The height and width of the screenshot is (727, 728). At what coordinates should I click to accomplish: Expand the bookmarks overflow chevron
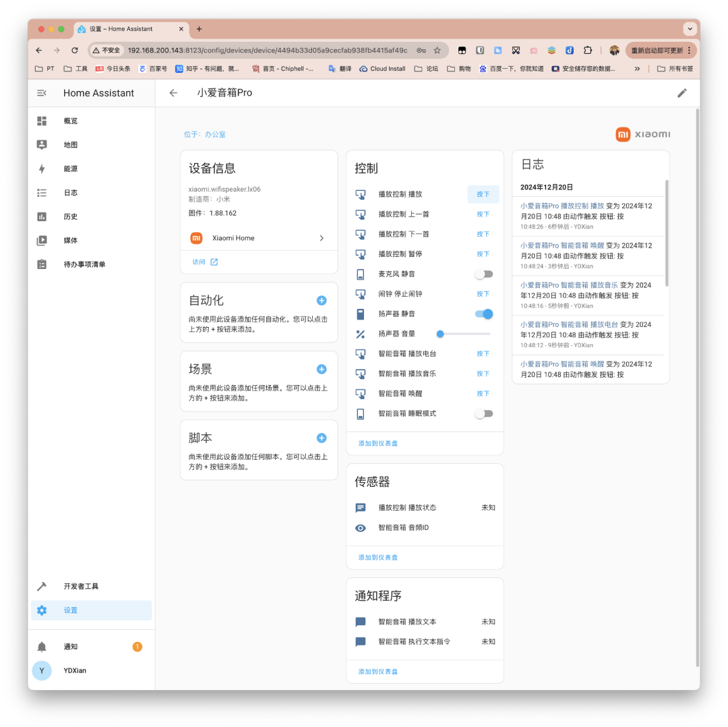[x=637, y=69]
